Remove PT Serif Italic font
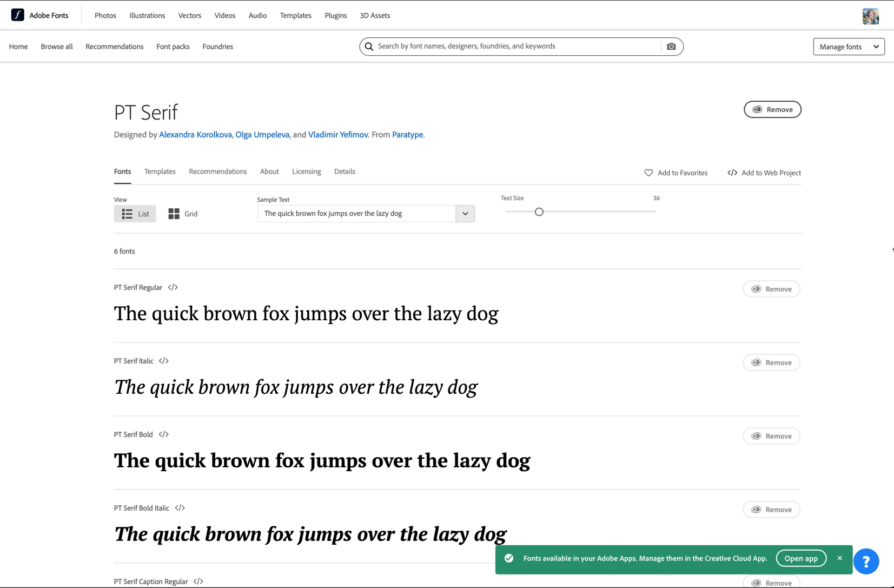 tap(771, 362)
